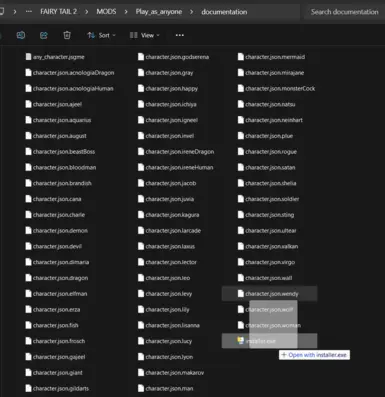Click file icon of character.json.larcade
The height and width of the screenshot is (397, 385).
[x=141, y=230]
